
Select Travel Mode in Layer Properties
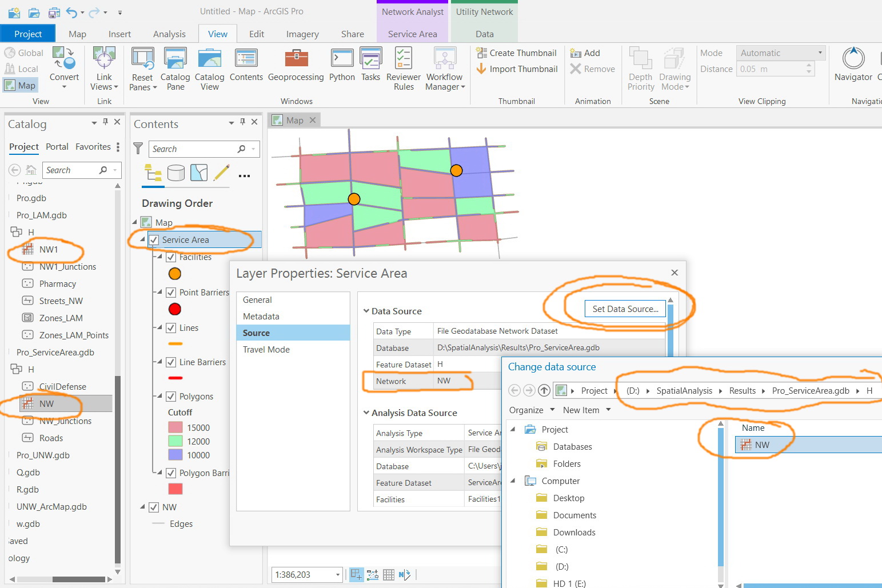[266, 350]
